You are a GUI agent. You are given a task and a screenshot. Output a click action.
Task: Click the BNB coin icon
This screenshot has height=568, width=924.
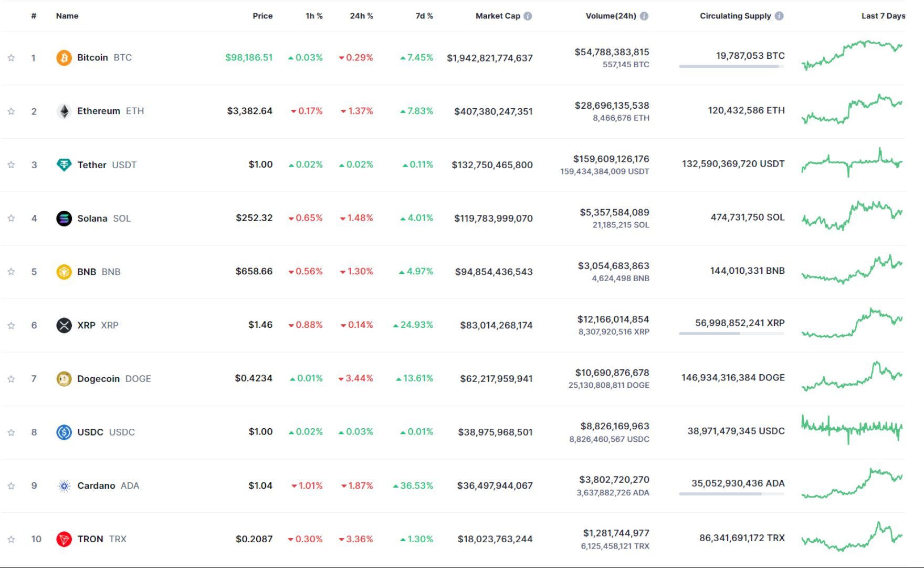click(x=64, y=272)
